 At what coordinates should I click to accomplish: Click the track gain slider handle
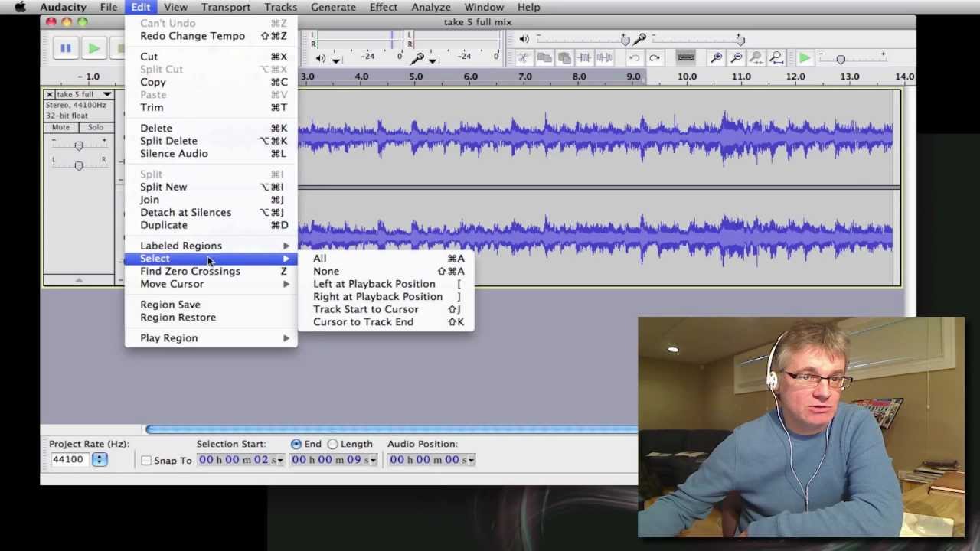pos(78,145)
